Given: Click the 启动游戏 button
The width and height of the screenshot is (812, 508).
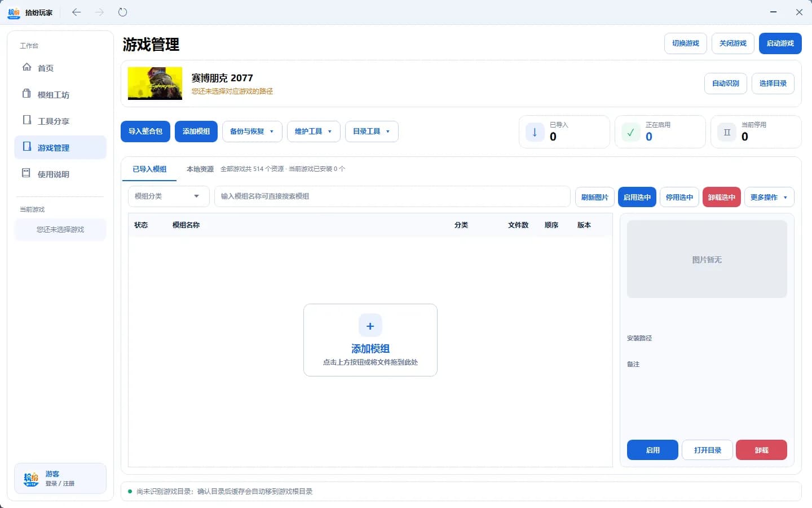Looking at the screenshot, I should click(x=780, y=43).
